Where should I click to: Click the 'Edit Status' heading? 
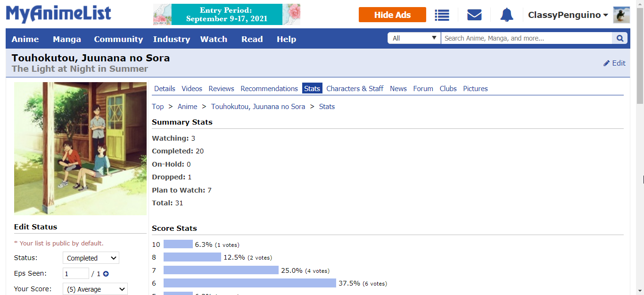35,227
